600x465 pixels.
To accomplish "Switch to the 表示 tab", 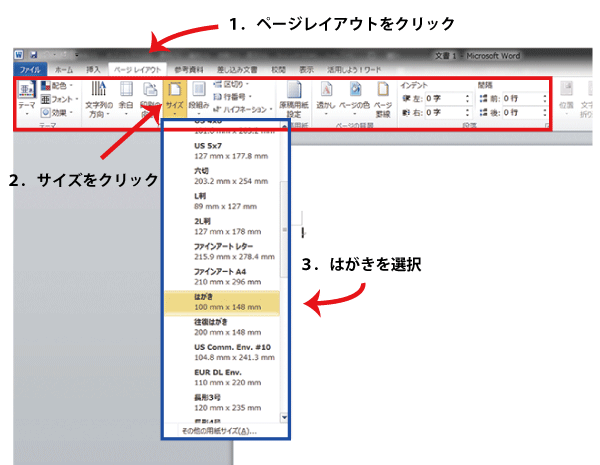I will pos(306,70).
